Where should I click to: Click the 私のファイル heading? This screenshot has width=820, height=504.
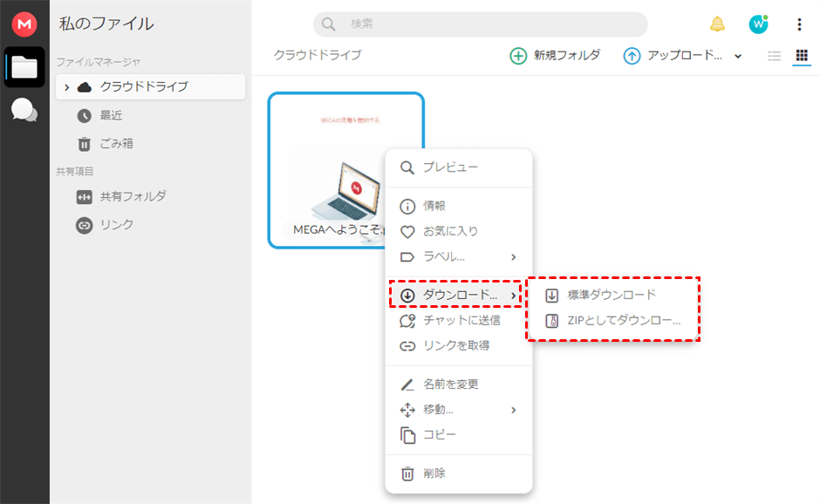[106, 24]
